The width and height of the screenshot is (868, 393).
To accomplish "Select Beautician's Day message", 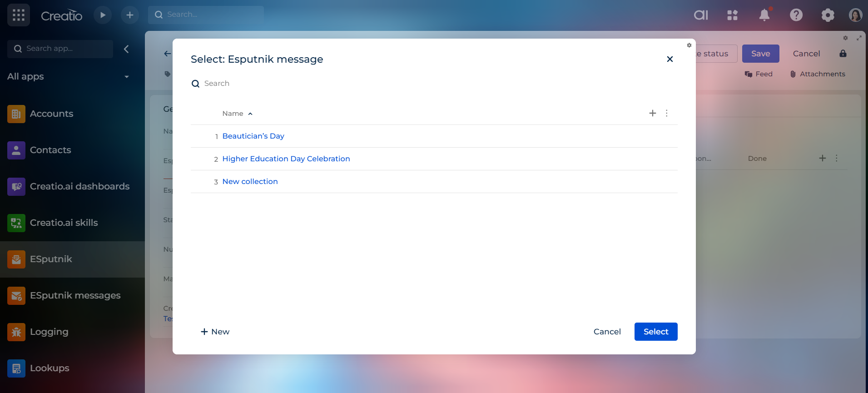I will tap(253, 136).
